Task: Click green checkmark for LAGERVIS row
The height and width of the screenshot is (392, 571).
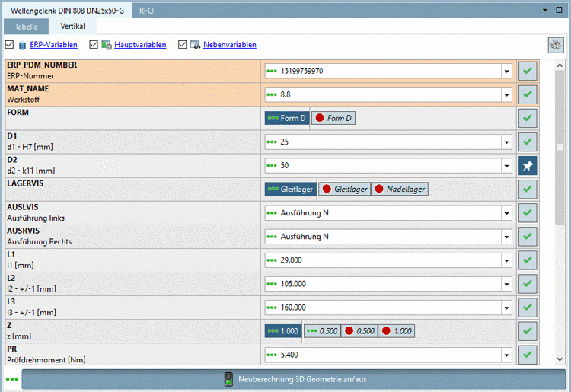Action: pos(528,190)
